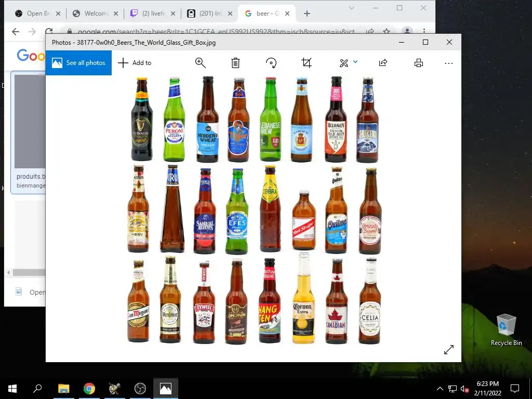Show hidden tray icons chevron
The height and width of the screenshot is (399, 532).
pos(440,389)
